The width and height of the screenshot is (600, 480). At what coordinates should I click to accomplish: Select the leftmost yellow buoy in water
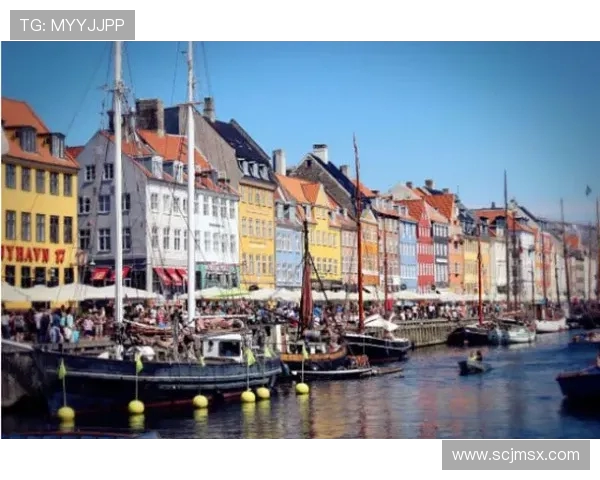(x=65, y=413)
